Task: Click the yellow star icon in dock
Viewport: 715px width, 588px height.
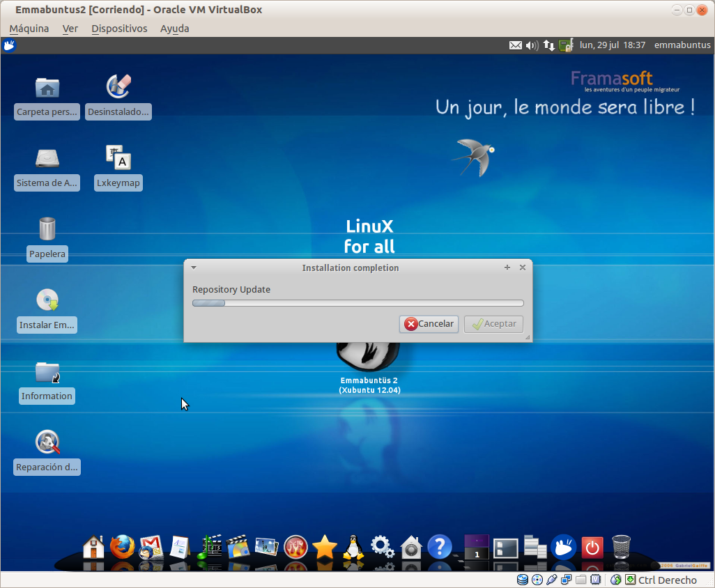Action: tap(325, 547)
